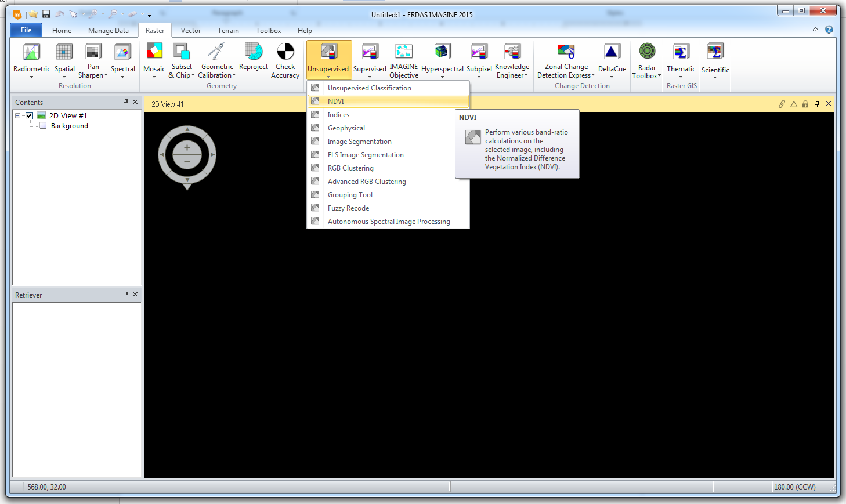846x504 pixels.
Task: Click the undo arrow in quick access toolbar
Action: coord(60,14)
